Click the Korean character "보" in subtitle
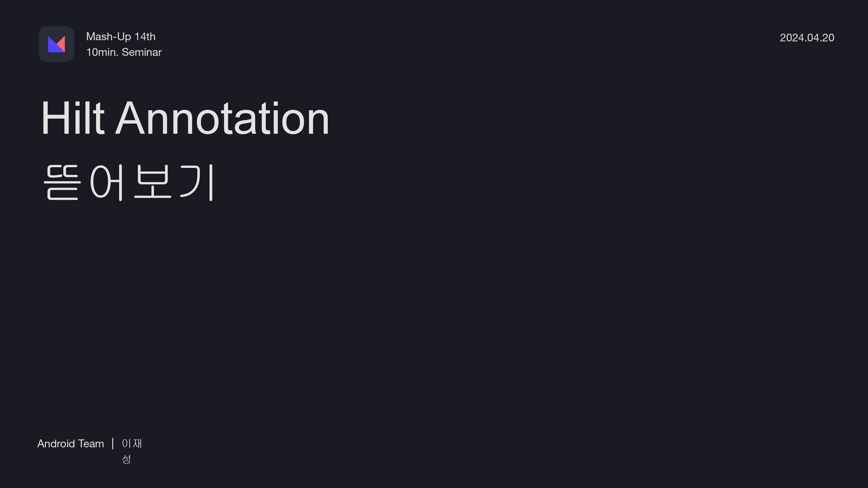The height and width of the screenshot is (488, 868). tap(152, 182)
